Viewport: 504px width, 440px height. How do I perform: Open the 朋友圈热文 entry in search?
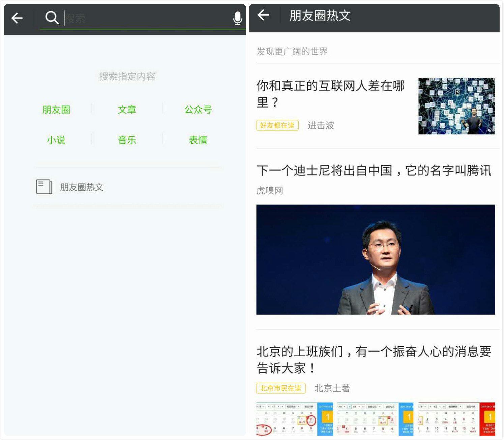(x=127, y=187)
